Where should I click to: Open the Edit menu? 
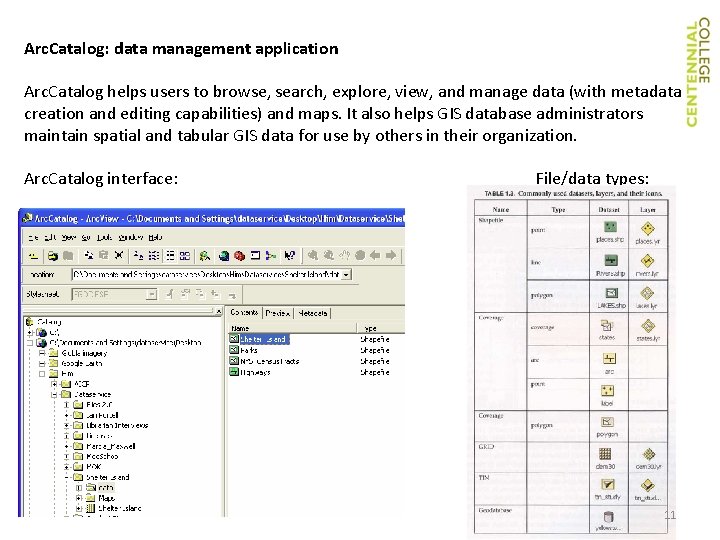(50, 237)
